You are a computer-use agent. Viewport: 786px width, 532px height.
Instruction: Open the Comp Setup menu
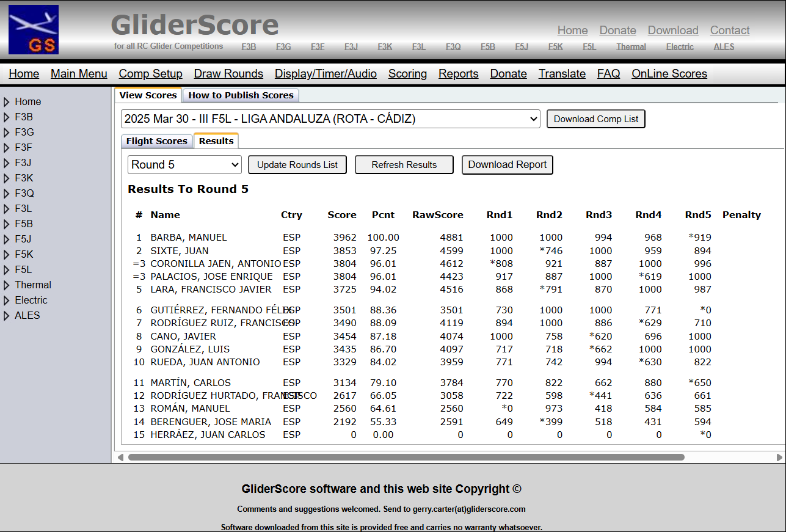coord(150,74)
